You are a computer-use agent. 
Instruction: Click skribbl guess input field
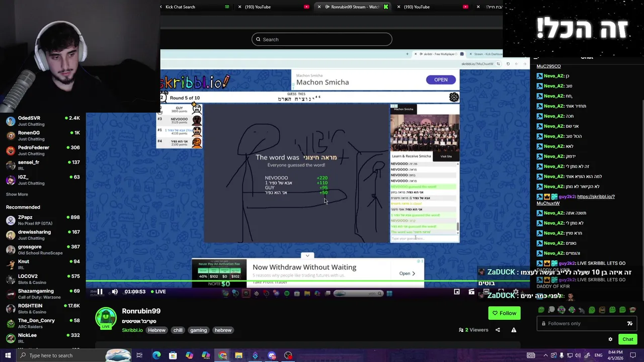(x=424, y=238)
